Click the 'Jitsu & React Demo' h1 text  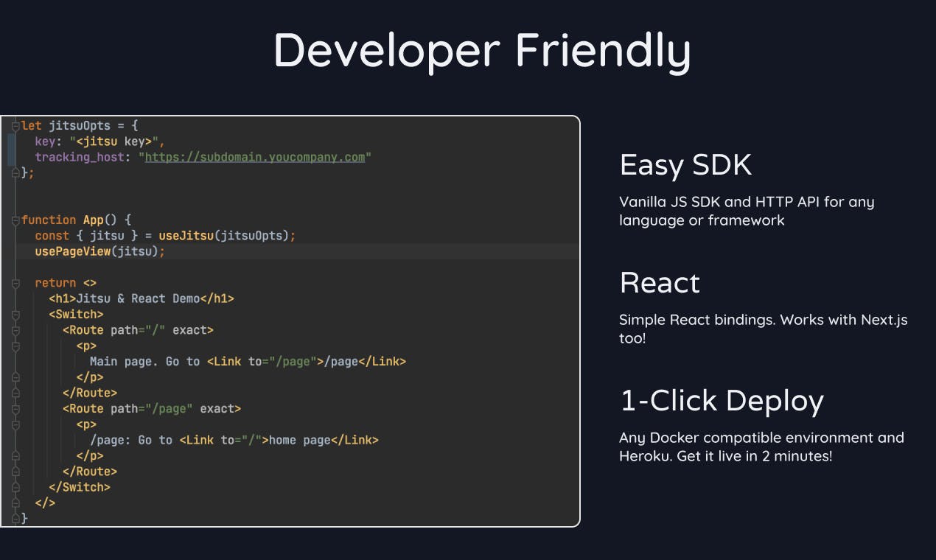pos(138,298)
